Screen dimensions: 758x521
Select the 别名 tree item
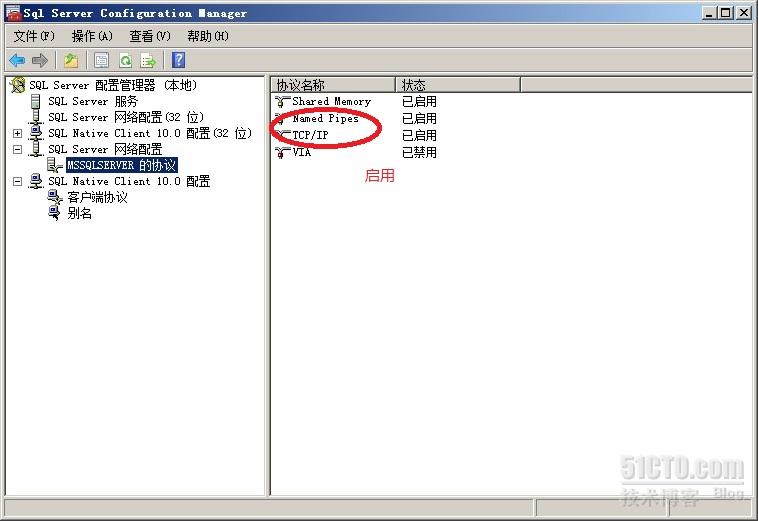click(79, 213)
